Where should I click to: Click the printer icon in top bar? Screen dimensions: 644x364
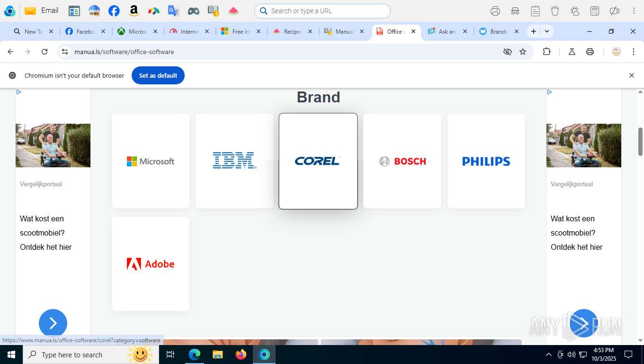coord(495,11)
